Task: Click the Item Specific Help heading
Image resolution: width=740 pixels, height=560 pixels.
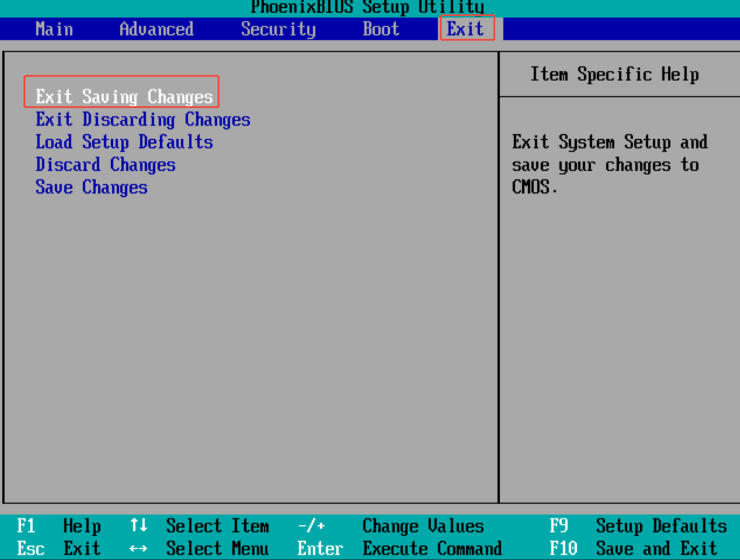Action: tap(614, 75)
